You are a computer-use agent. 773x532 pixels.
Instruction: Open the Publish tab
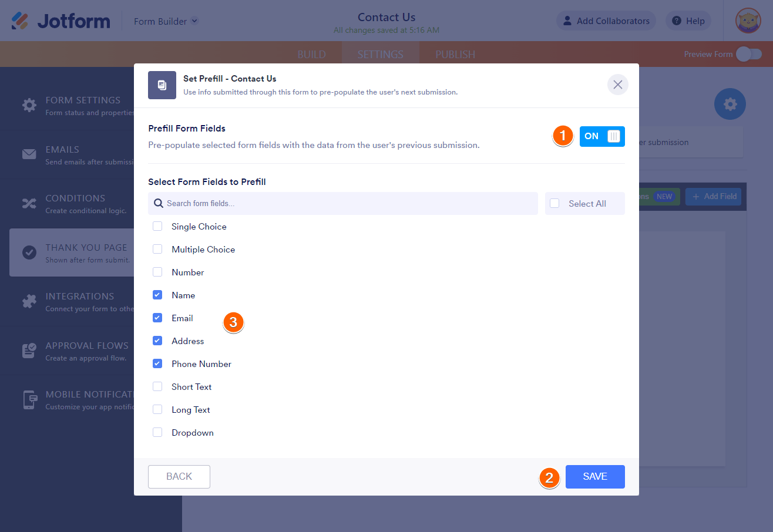[455, 54]
